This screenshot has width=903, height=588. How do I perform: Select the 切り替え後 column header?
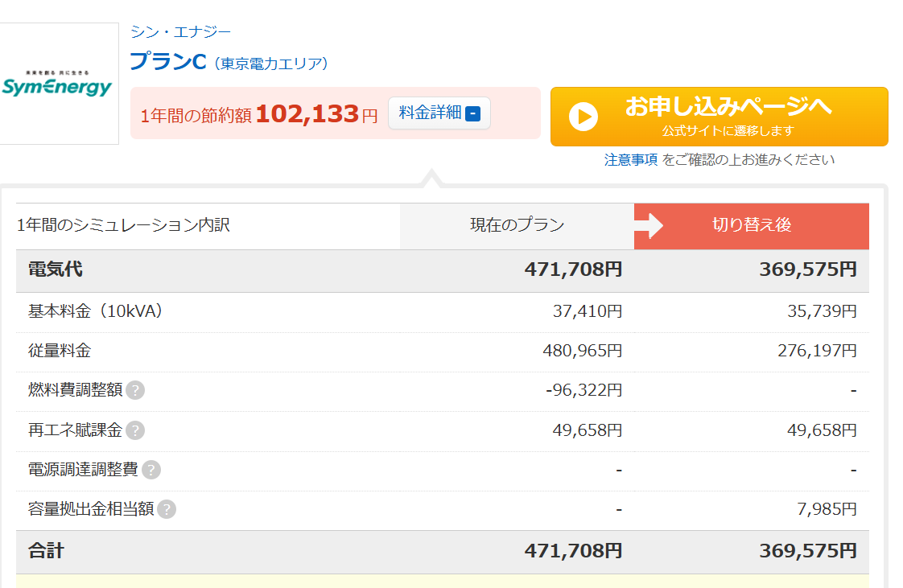pyautogui.click(x=751, y=226)
